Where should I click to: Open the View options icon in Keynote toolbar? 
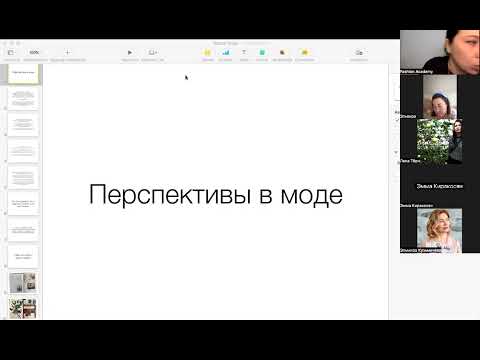click(x=11, y=53)
